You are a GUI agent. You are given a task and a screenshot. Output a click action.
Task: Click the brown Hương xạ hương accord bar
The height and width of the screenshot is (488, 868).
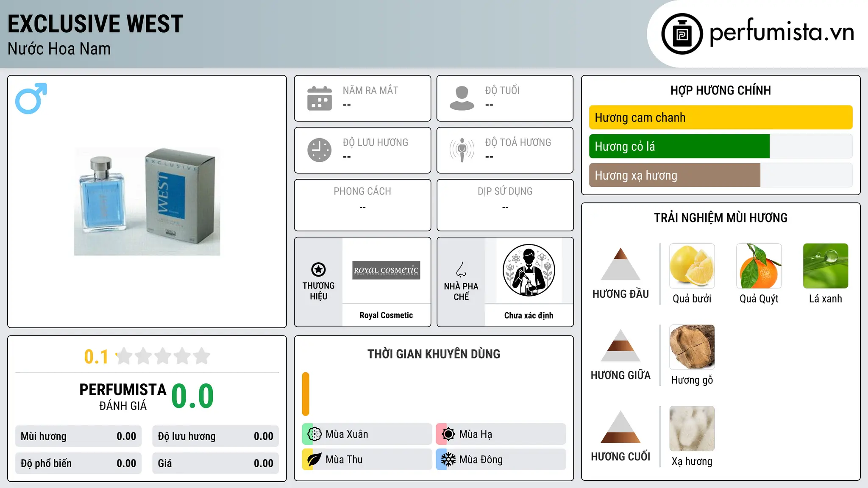[x=675, y=175]
